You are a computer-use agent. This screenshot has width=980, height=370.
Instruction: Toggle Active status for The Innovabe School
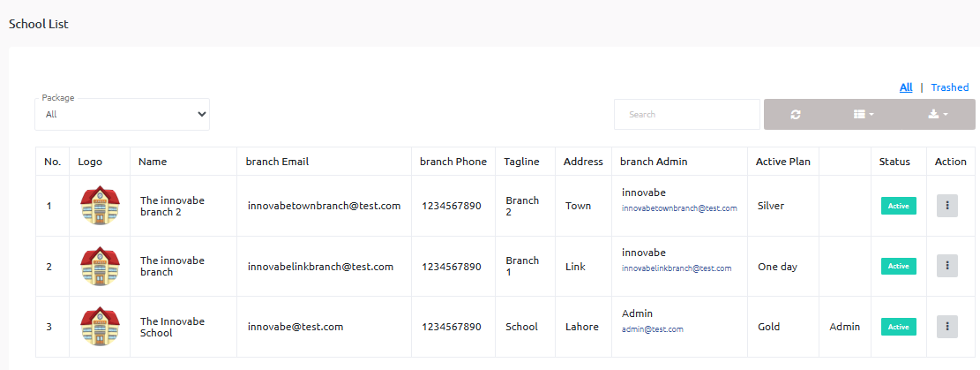(898, 327)
